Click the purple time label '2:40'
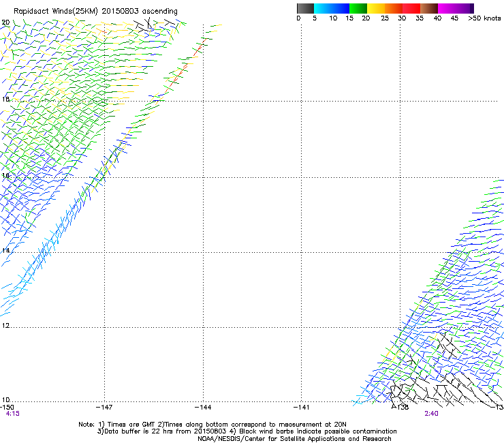 tap(431, 414)
